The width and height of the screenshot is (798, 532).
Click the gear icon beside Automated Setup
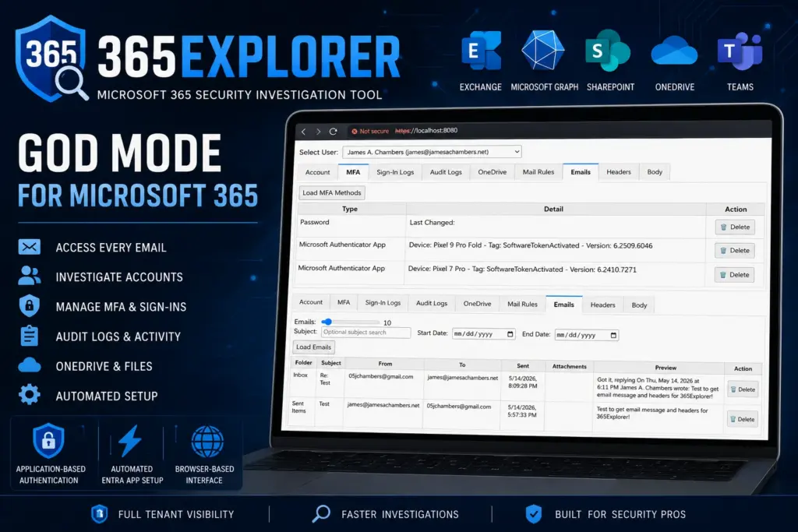[x=29, y=395]
